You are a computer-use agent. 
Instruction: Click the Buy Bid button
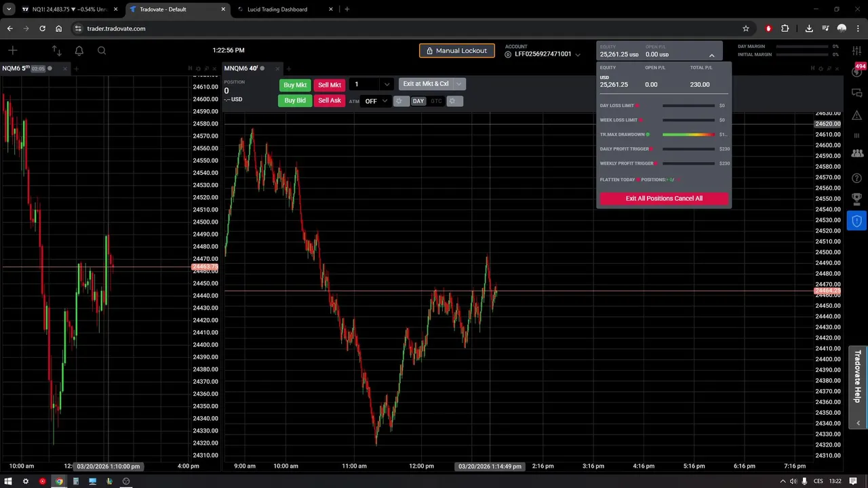[295, 100]
